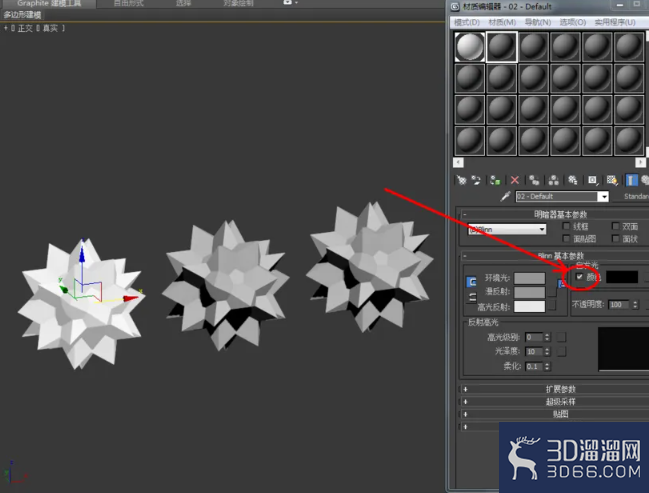649x493 pixels.
Task: Click the 光泽度 value field showing 10
Action: [x=534, y=351]
